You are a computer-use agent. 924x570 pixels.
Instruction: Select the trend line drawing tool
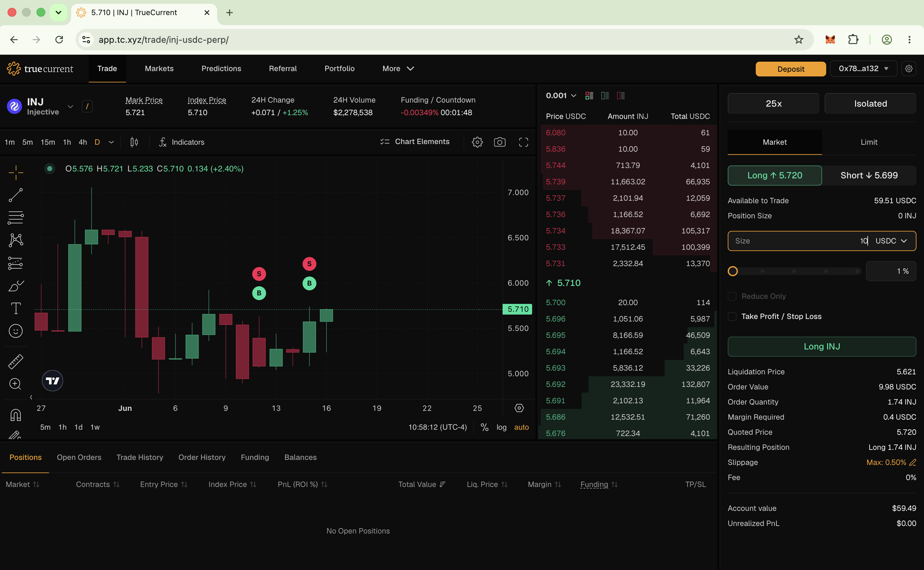coord(16,195)
